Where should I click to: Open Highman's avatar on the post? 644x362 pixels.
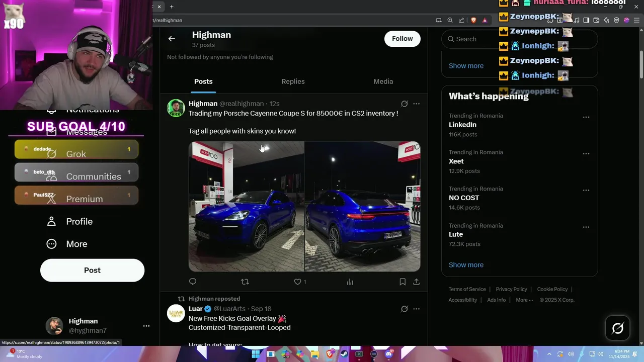click(x=176, y=108)
